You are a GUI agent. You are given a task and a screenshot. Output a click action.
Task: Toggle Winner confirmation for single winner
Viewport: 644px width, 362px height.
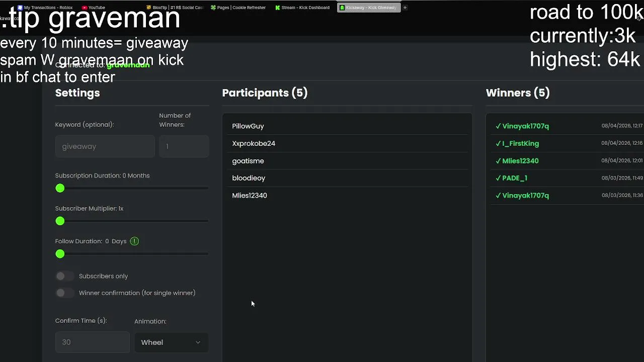click(x=64, y=293)
